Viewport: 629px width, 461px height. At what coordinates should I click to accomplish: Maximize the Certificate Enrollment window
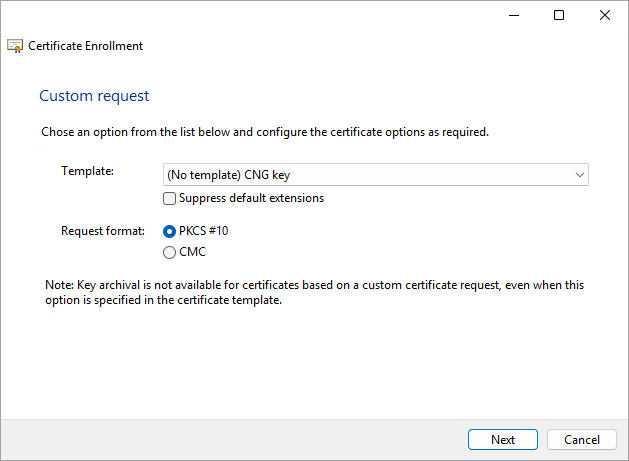click(559, 15)
